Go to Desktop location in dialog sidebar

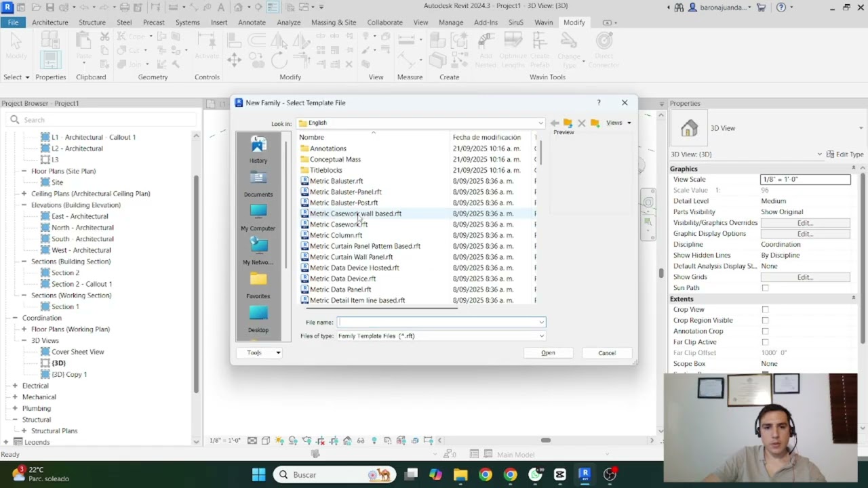pos(258,319)
